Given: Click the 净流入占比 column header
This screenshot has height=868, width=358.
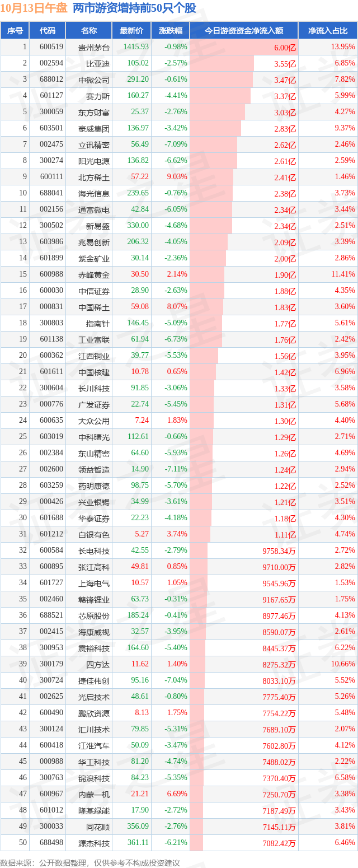Looking at the screenshot, I should [328, 31].
